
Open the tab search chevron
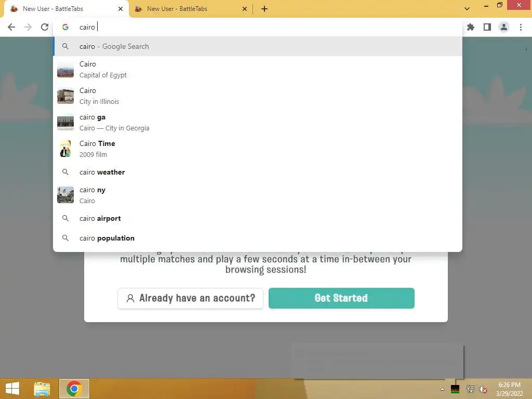[x=467, y=9]
